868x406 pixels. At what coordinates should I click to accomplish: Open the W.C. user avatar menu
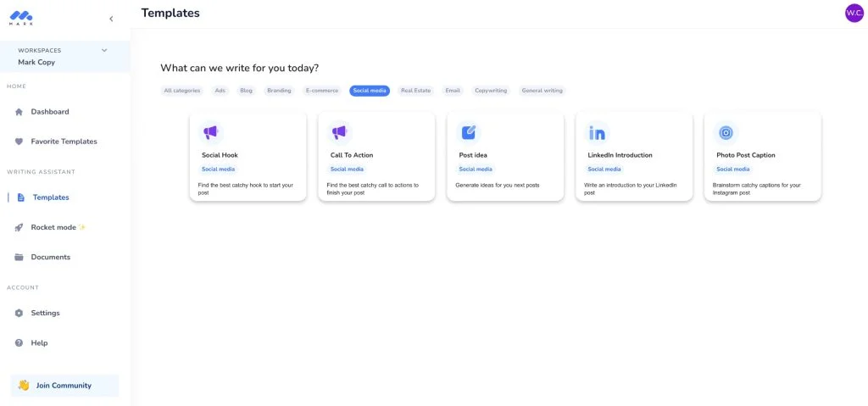854,13
